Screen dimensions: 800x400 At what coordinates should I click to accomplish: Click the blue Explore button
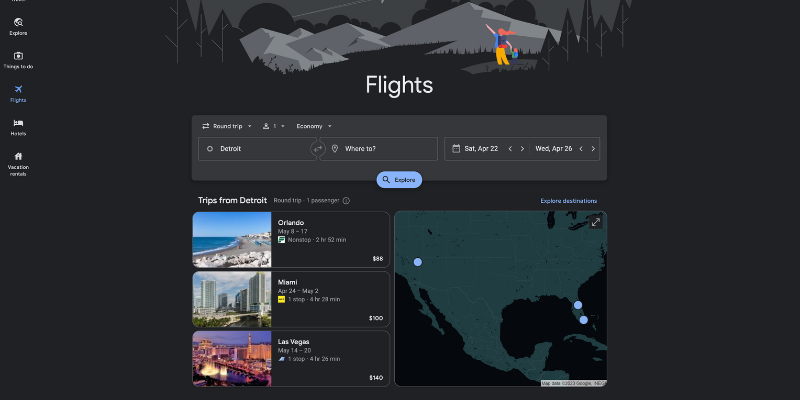[x=399, y=180]
